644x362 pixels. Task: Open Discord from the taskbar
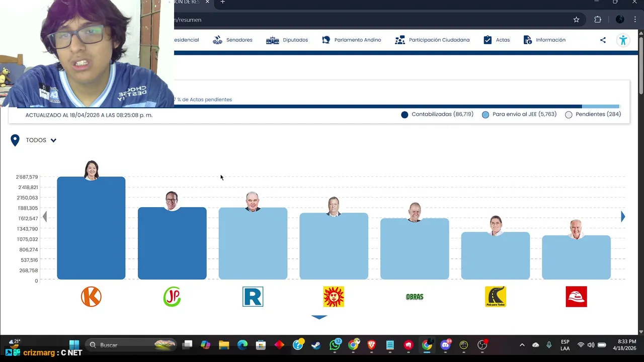point(446,345)
